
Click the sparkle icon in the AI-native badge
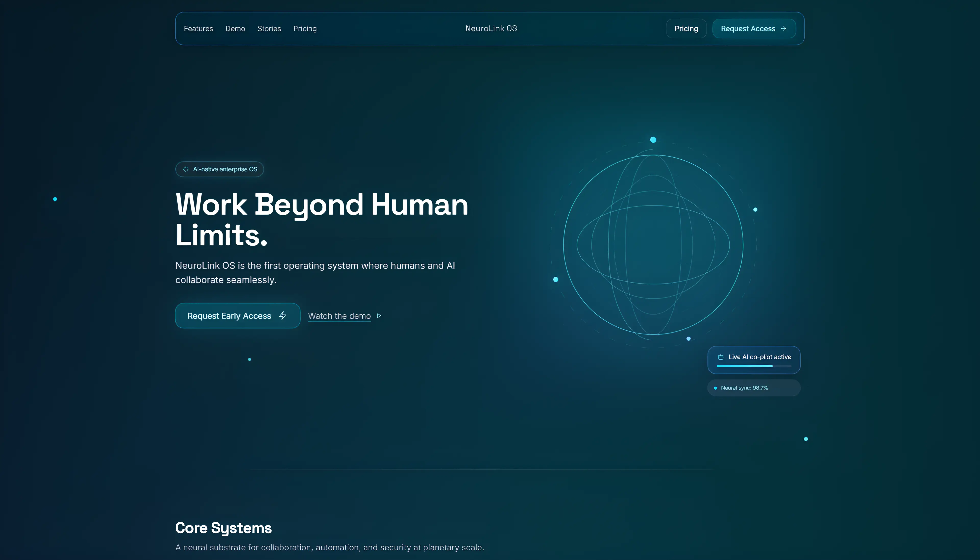(186, 169)
